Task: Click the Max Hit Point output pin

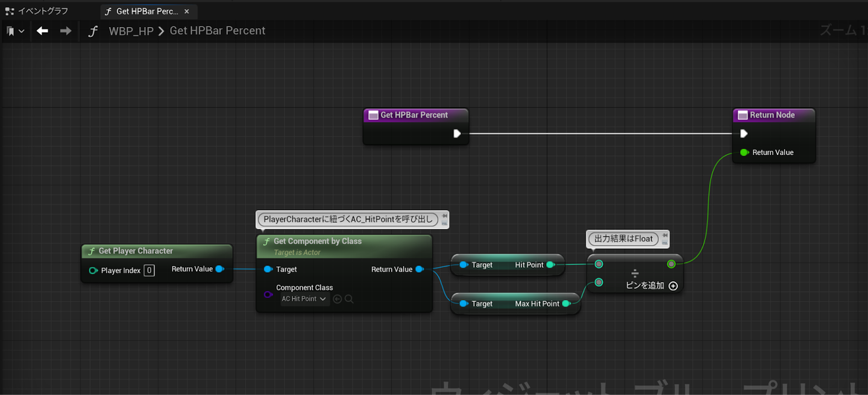Action: (566, 304)
